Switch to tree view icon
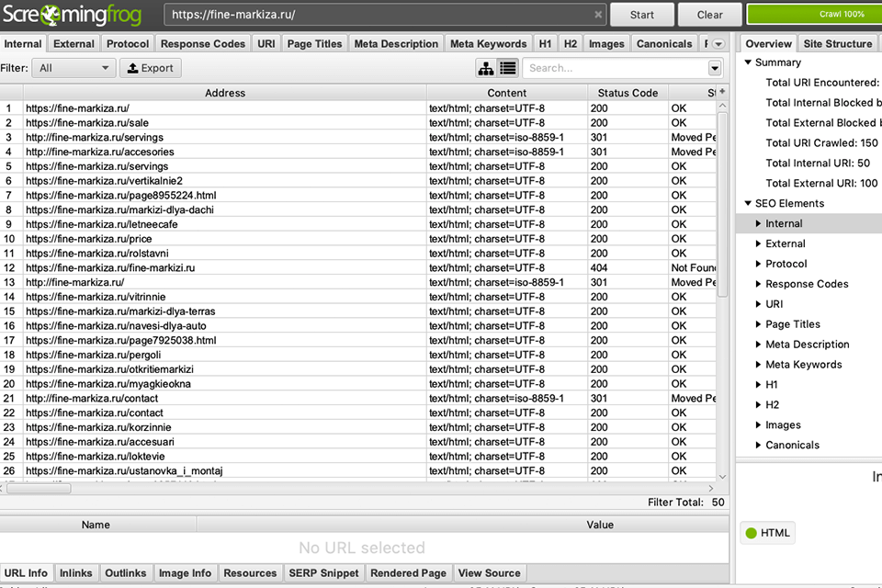This screenshot has height=588, width=882. 485,68
